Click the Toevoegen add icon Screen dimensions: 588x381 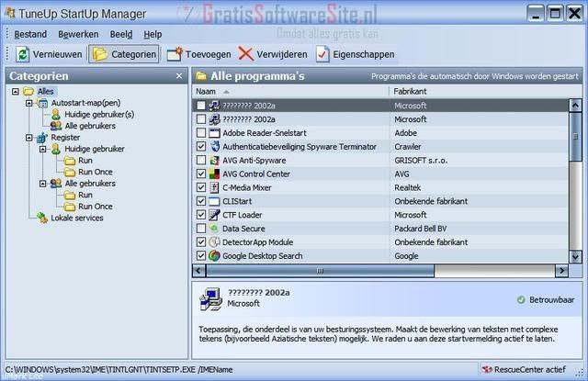[175, 54]
